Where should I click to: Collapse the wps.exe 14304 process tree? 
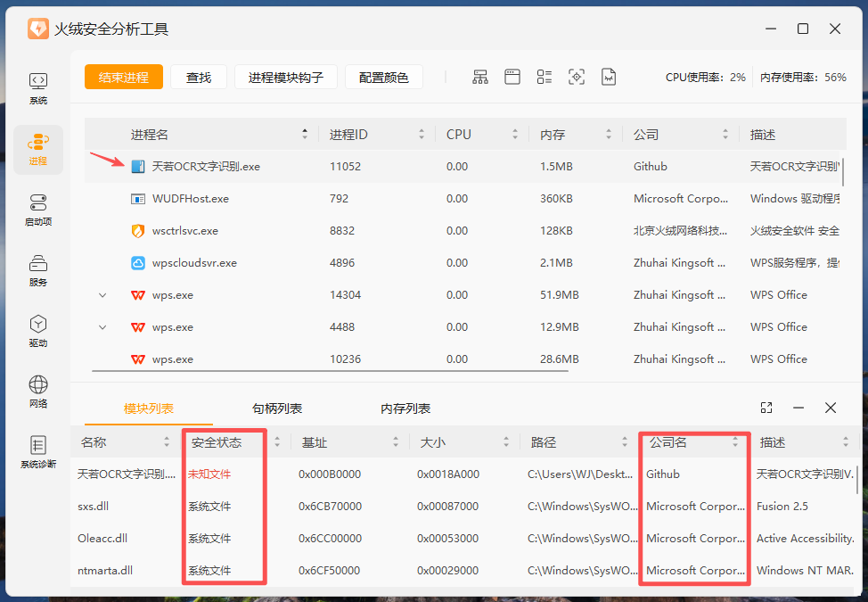[x=102, y=295]
